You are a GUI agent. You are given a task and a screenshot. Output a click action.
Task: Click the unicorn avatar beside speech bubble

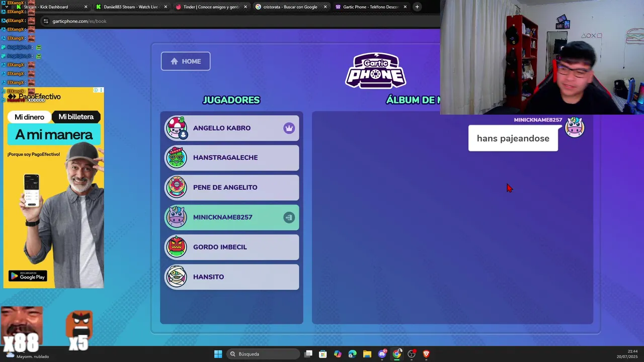pos(575,127)
